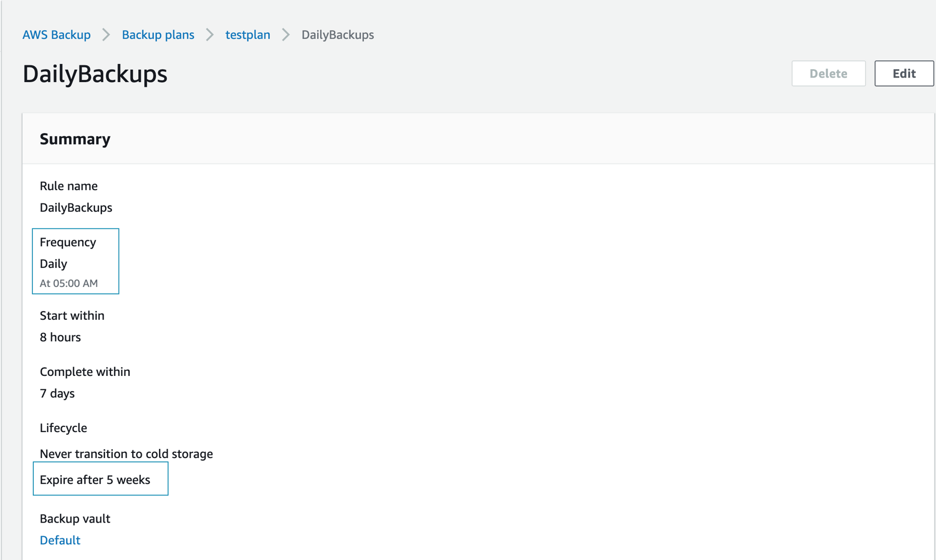Click the Start within '8 hours' value
Viewport: 936px width, 560px height.
tap(60, 337)
